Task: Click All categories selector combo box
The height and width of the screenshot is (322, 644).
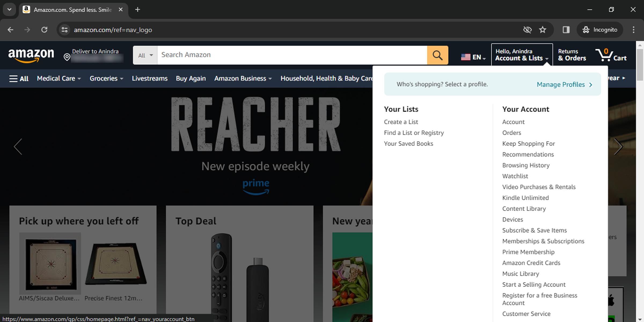Action: (x=145, y=55)
